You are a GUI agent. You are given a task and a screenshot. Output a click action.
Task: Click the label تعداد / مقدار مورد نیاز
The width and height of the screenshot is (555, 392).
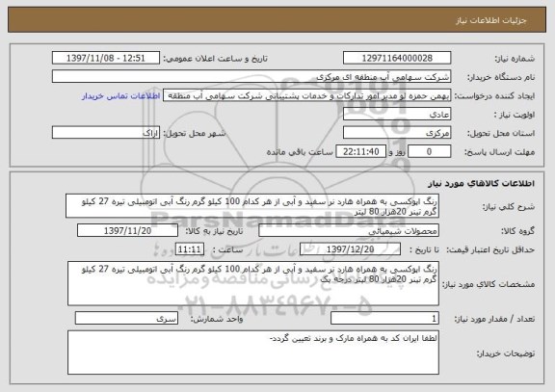pos(494,319)
